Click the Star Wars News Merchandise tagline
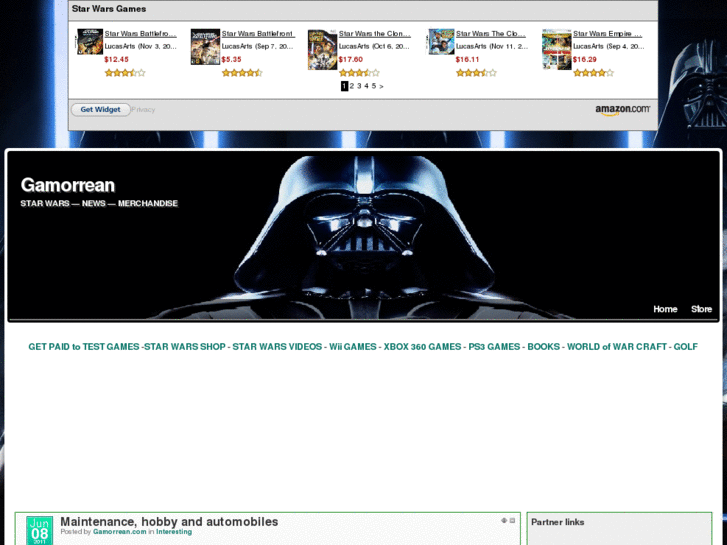The image size is (727, 545). 99,204
